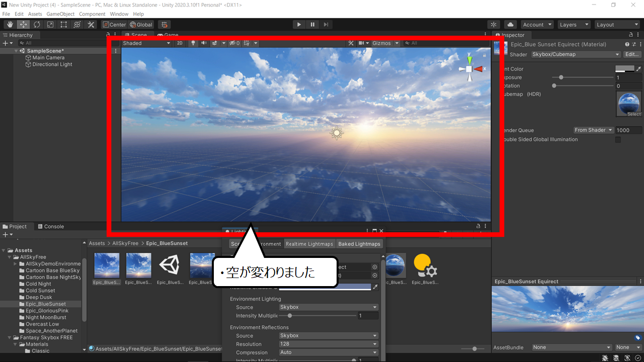
Task: Collapse the AllSkyFree folder
Action: (x=11, y=257)
